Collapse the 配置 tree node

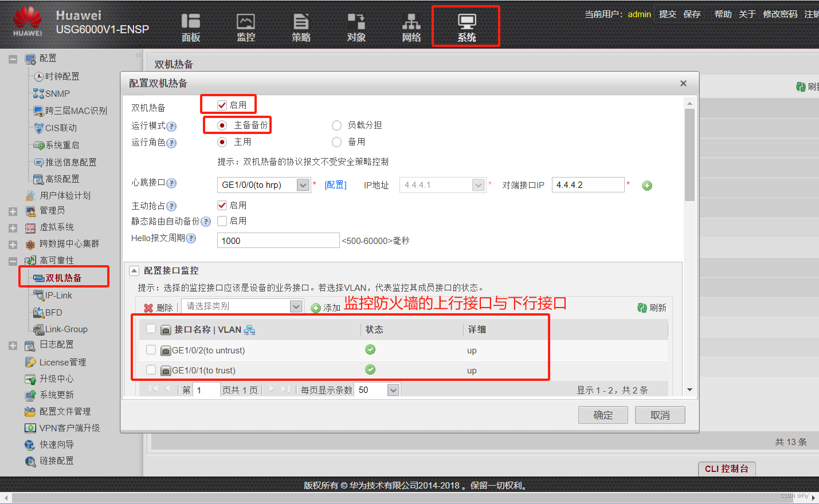pyautogui.click(x=13, y=59)
